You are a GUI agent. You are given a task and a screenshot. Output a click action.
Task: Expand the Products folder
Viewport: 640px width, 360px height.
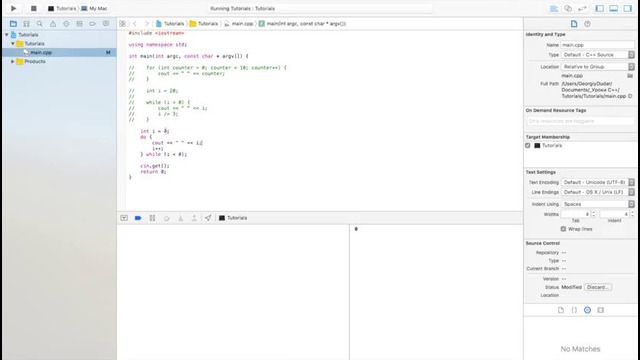[13, 61]
